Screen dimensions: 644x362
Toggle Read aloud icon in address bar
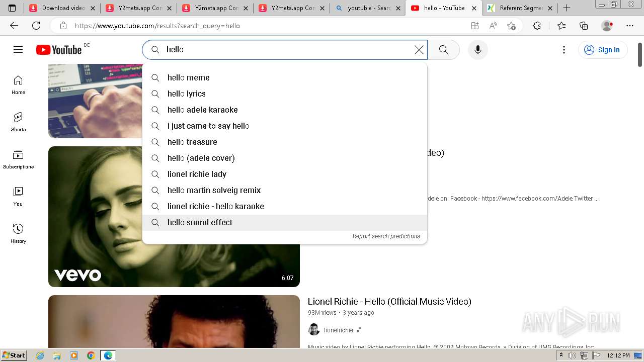tap(493, 26)
